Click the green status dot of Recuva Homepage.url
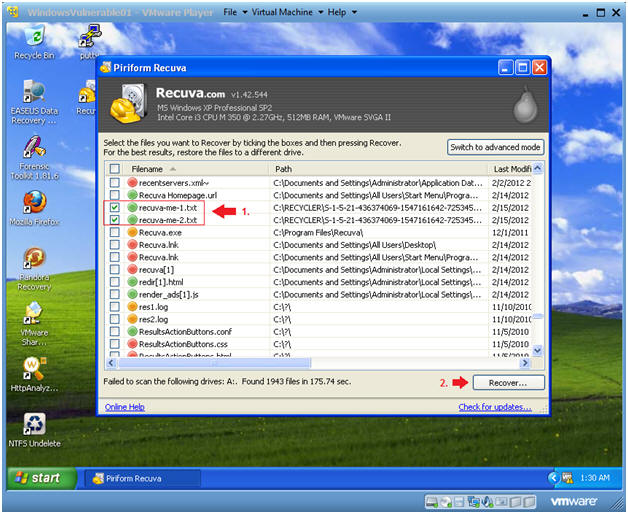Viewport: 628px width, 514px height. (x=132, y=195)
